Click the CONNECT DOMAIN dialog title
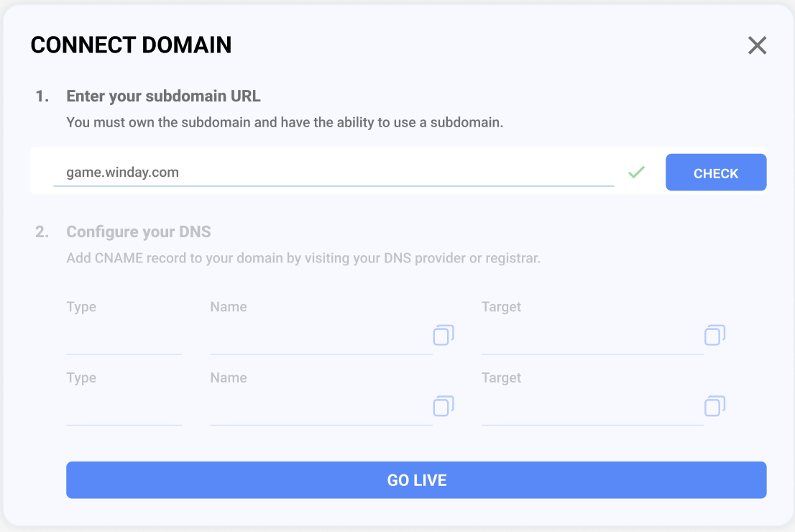The width and height of the screenshot is (795, 532). [x=131, y=45]
